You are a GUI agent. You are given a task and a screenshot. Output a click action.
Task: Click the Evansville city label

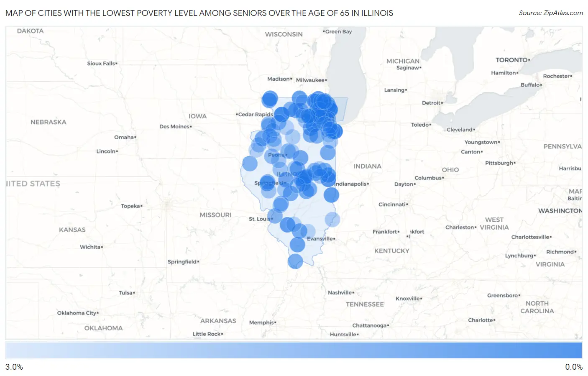coord(320,238)
